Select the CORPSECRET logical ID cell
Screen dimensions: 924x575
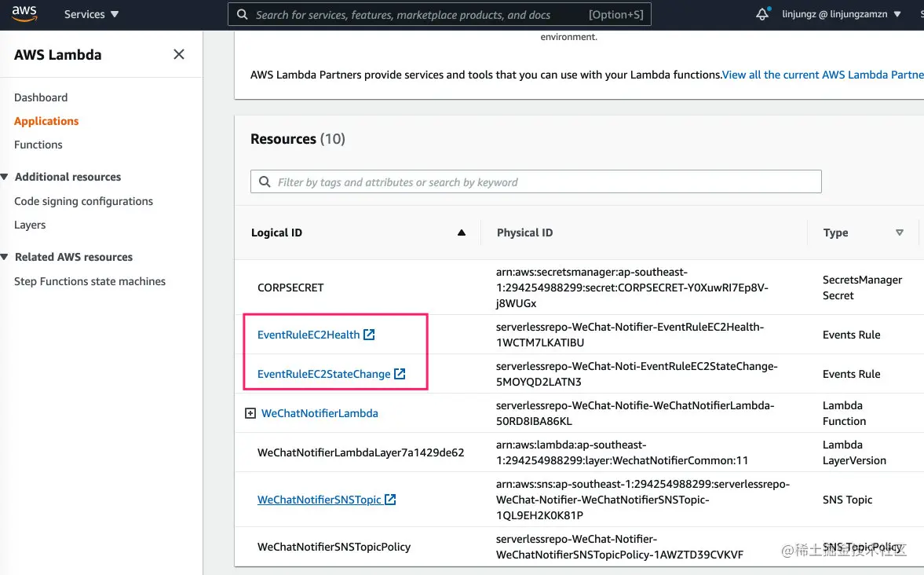click(x=290, y=287)
